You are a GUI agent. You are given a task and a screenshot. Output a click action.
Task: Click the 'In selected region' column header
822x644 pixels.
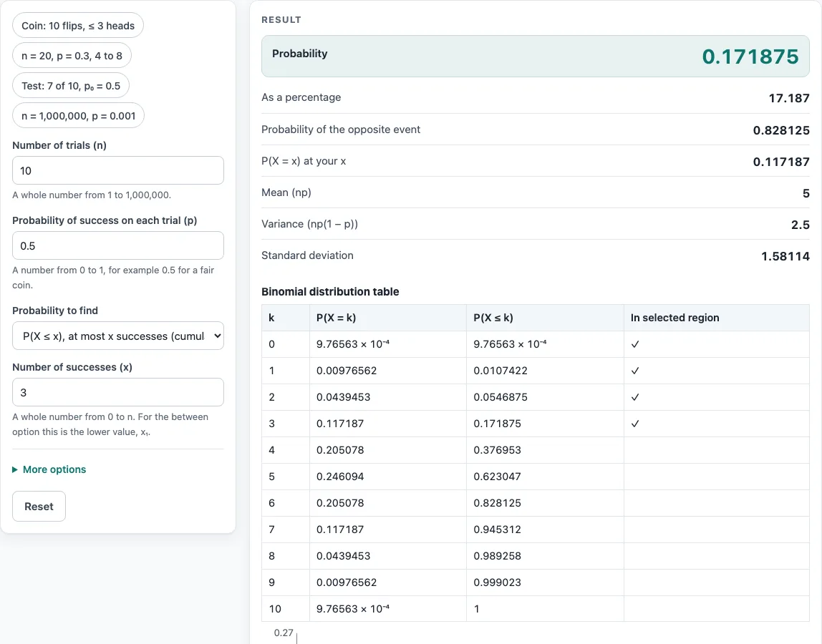674,318
